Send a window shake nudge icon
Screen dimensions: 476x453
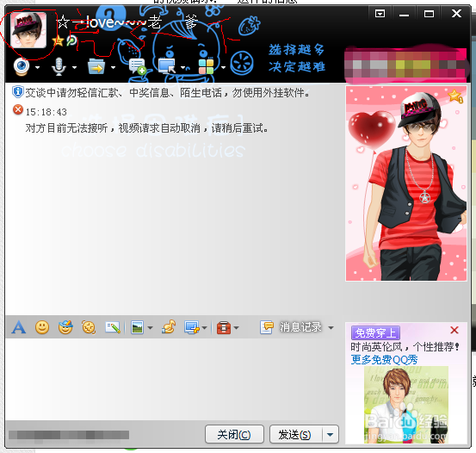click(x=89, y=327)
